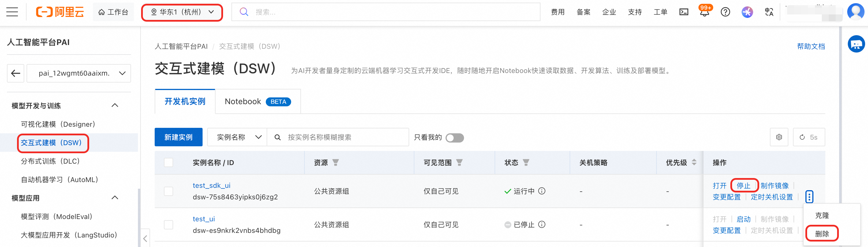Open the hamburger navigation menu
The height and width of the screenshot is (247, 868).
coord(12,12)
